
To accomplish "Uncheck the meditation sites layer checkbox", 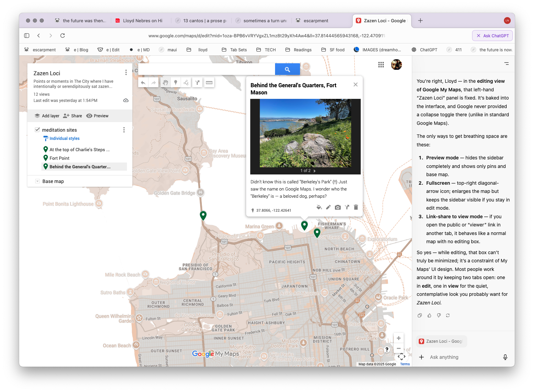I will pos(37,130).
